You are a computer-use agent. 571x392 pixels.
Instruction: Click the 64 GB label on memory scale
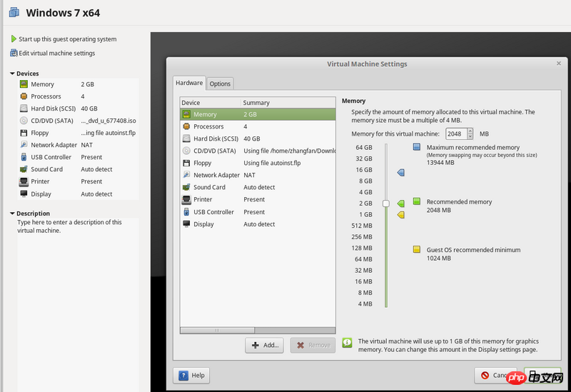pos(364,148)
